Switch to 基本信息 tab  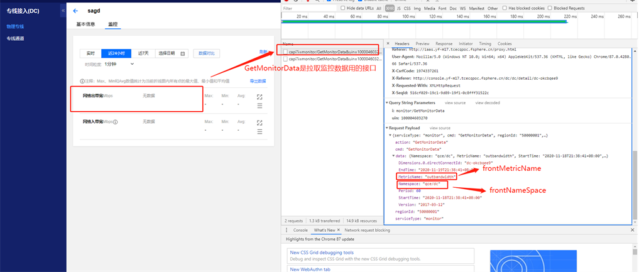tap(85, 24)
